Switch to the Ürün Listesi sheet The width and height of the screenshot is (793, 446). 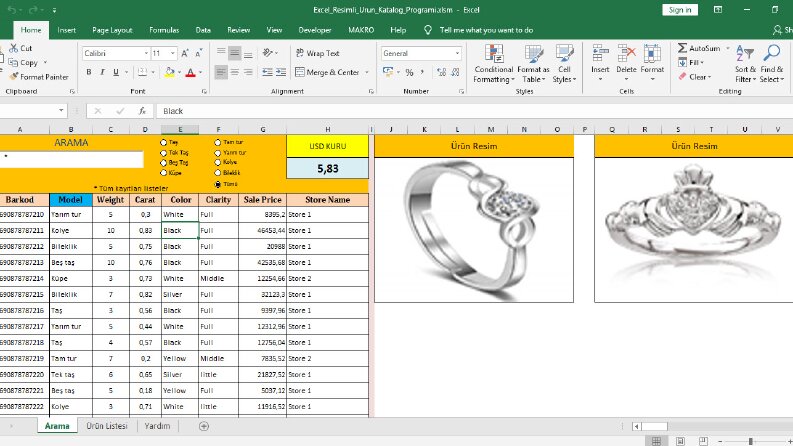(x=107, y=426)
